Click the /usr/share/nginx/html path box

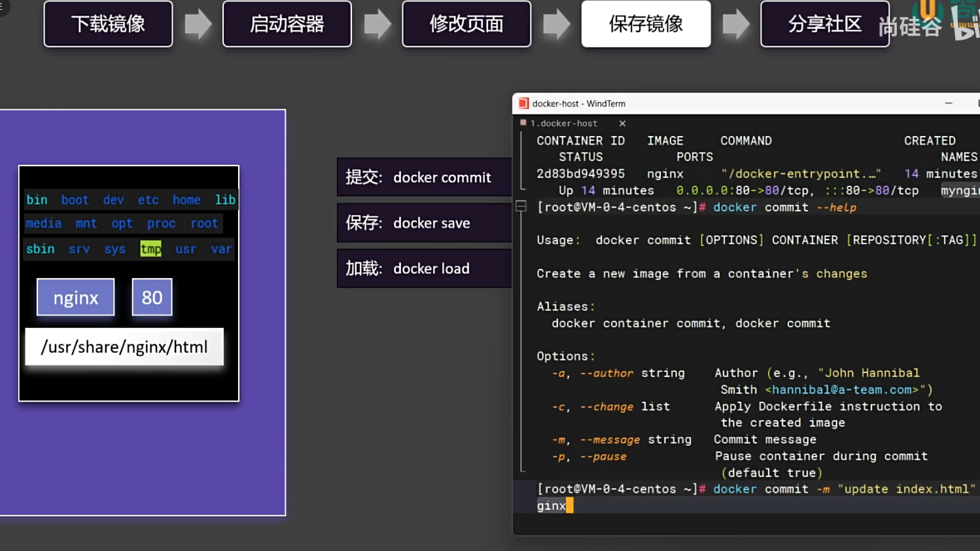pos(124,347)
